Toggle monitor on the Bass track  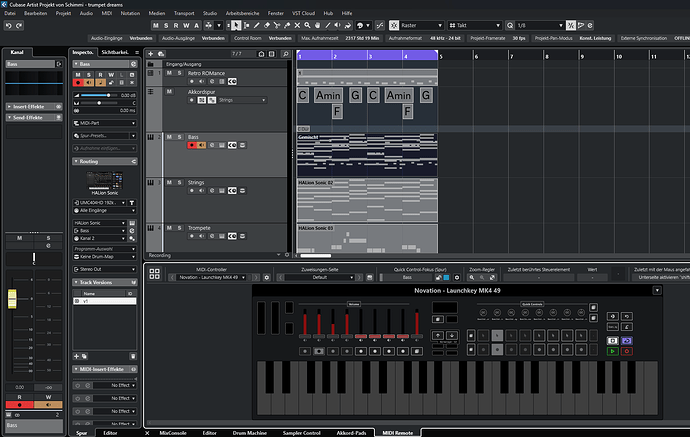tap(202, 145)
